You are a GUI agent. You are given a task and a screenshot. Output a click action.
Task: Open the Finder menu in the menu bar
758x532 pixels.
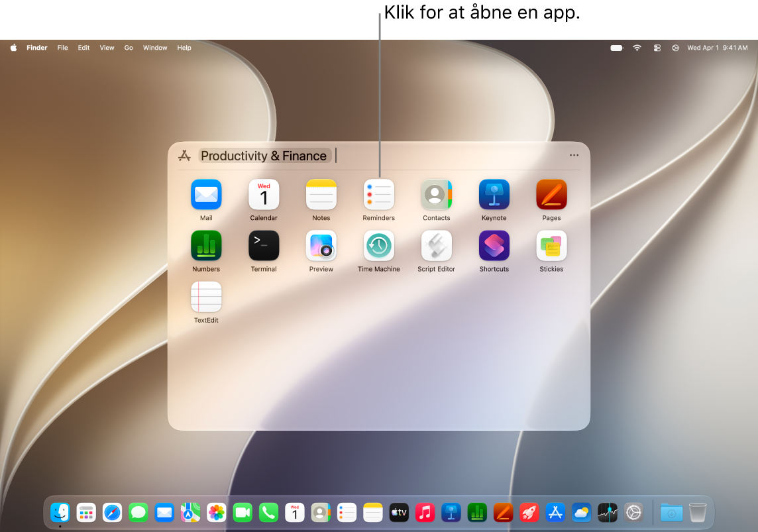(36, 47)
